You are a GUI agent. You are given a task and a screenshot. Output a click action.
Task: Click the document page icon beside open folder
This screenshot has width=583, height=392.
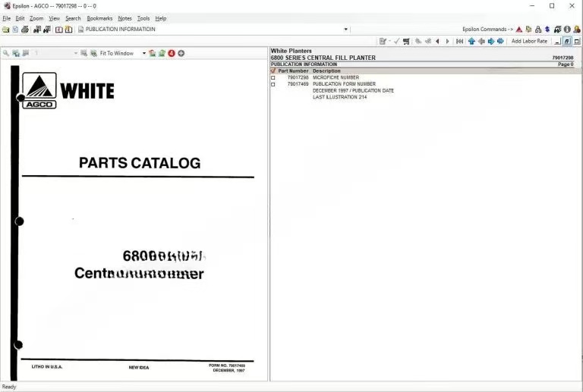(x=15, y=30)
